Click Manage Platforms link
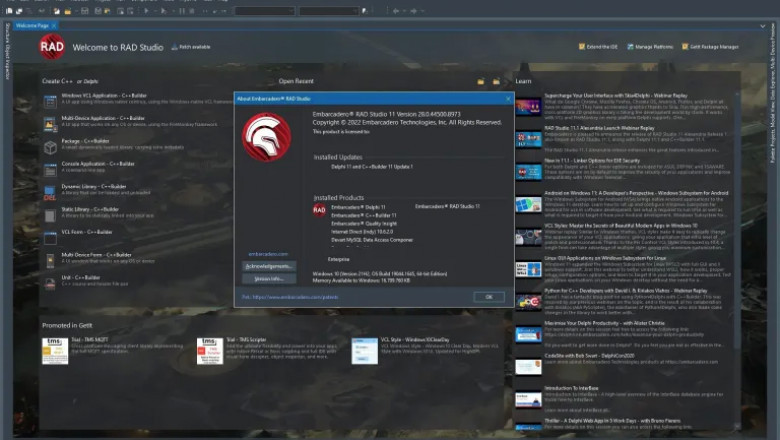This screenshot has width=780, height=440. (x=650, y=47)
